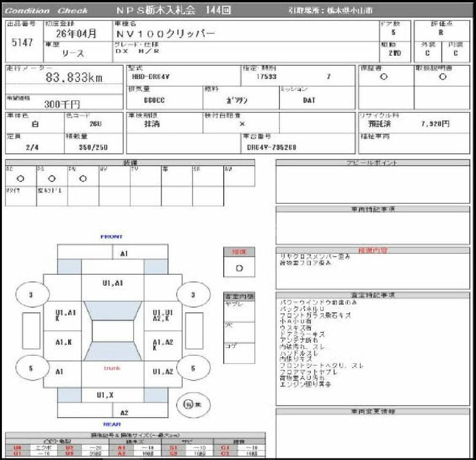Click the chassis number DR64V-795260 field
The height and width of the screenshot is (460, 476).
(272, 147)
